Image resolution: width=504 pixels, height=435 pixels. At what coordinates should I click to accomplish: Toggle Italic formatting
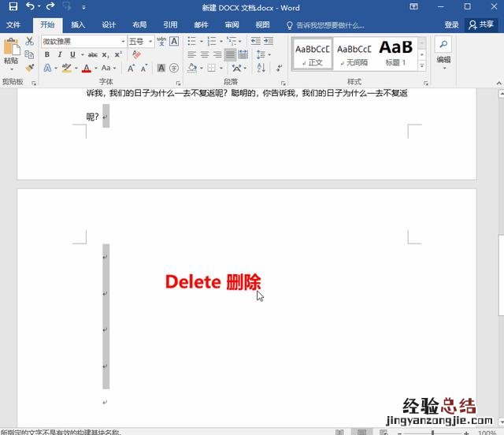[60, 54]
